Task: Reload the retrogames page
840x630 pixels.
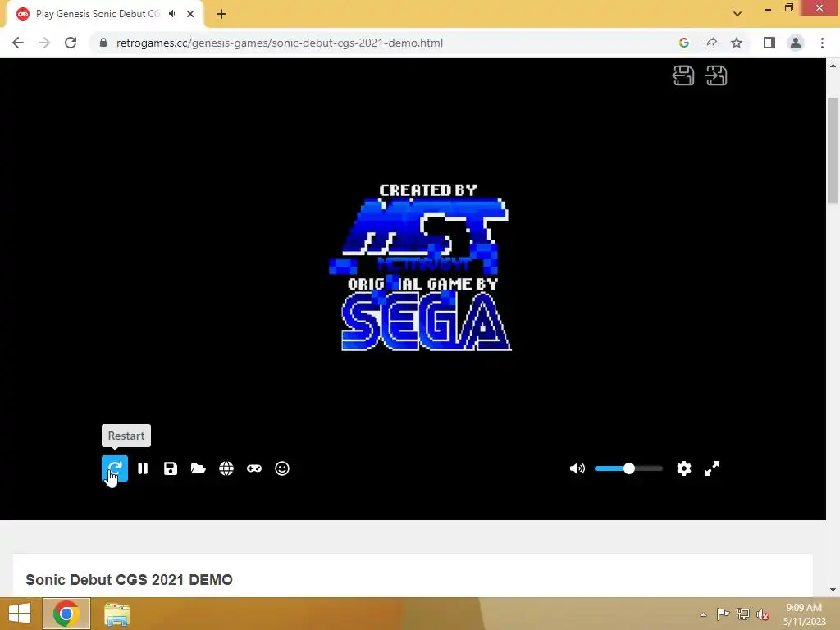Action: pos(71,43)
